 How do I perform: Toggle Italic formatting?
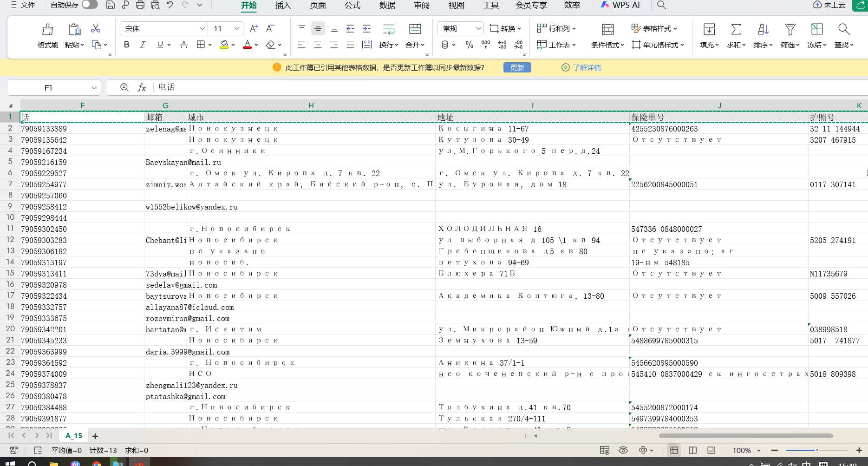143,45
